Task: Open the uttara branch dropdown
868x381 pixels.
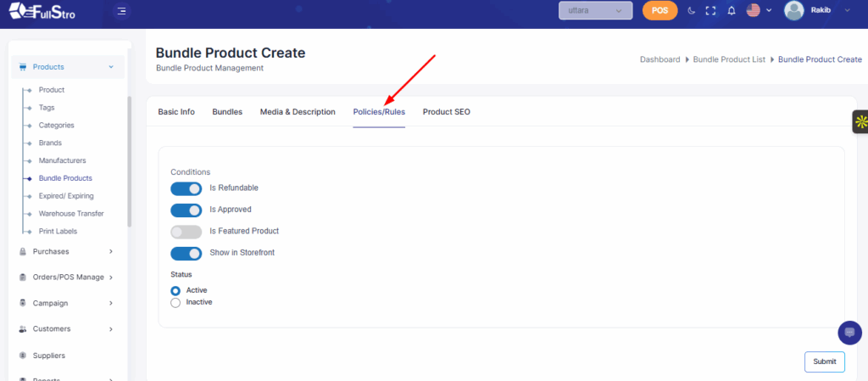Action: [x=595, y=11]
